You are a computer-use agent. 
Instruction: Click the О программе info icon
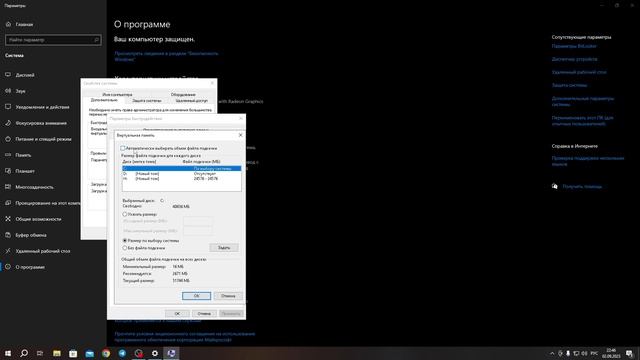(8, 267)
